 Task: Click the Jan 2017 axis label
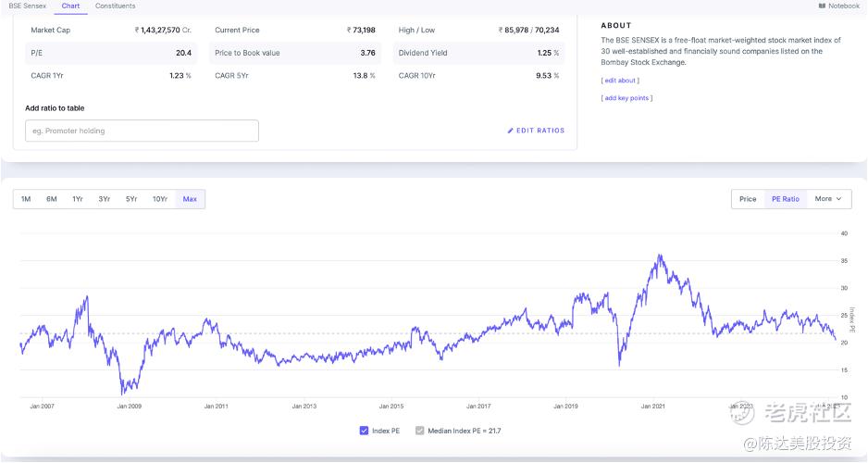(x=478, y=406)
